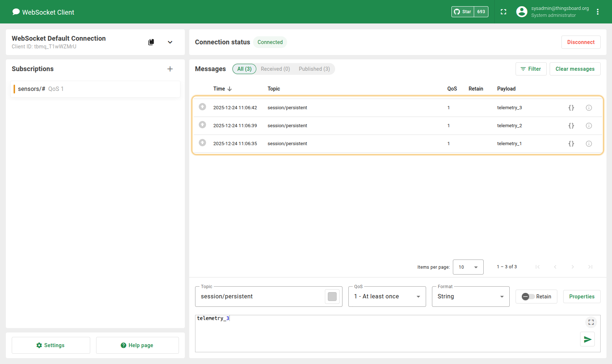Click the Disconnect button
This screenshot has width=612, height=364.
[581, 42]
